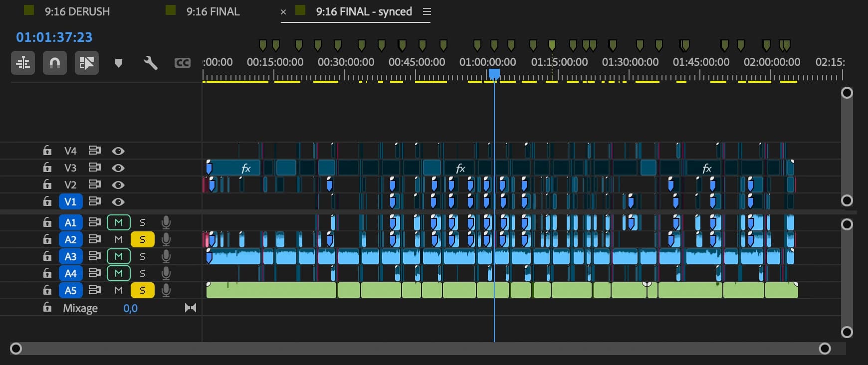
Task: Target track V1 blue button
Action: [70, 201]
